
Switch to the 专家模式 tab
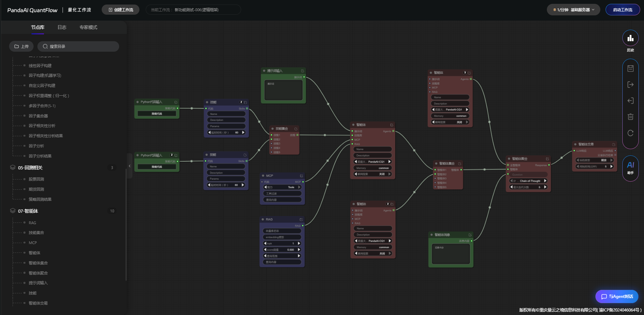(88, 27)
